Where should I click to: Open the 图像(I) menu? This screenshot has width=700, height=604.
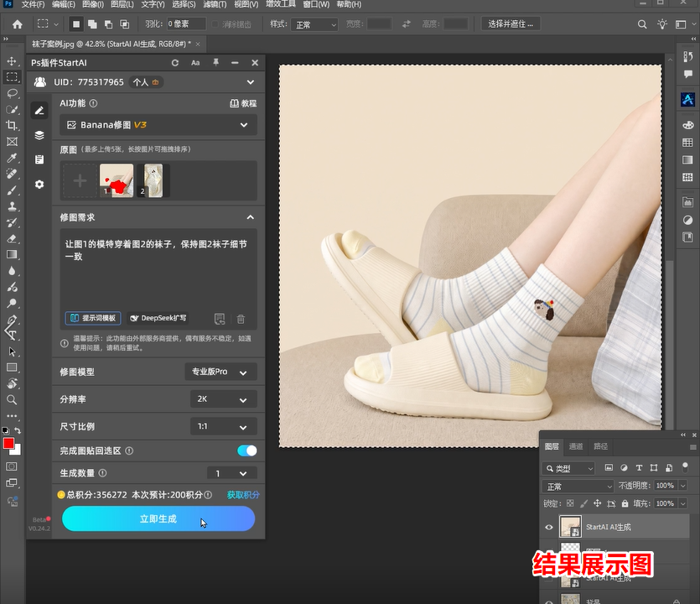[x=93, y=4]
